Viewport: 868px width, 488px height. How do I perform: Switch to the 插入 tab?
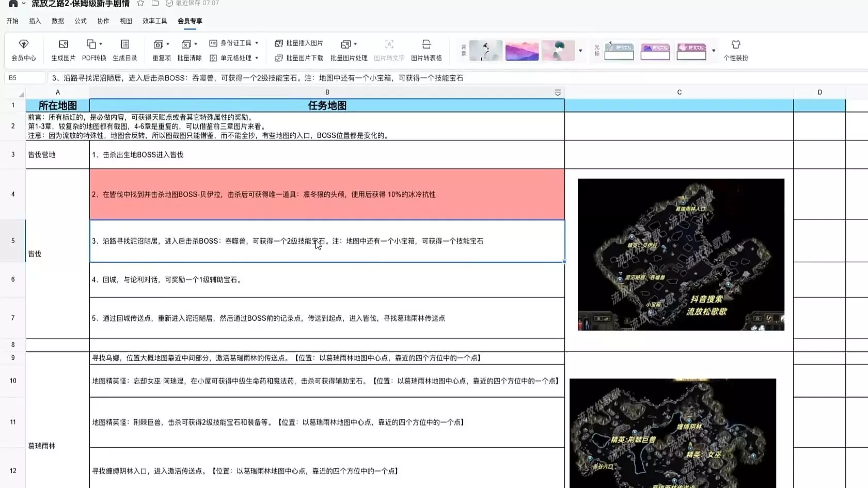pyautogui.click(x=35, y=21)
